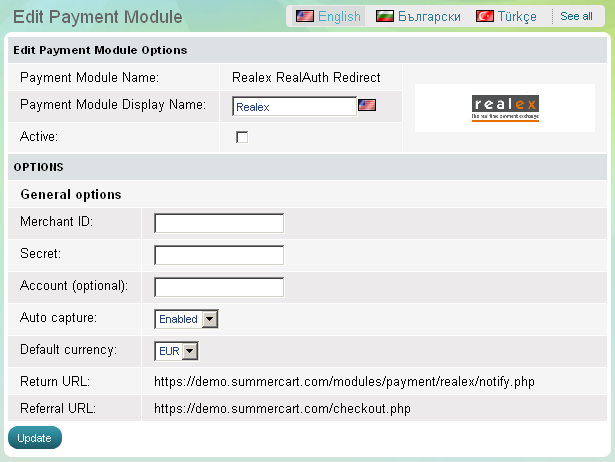
Task: Click the Realex RealAuth Redirect module name
Action: [x=306, y=77]
